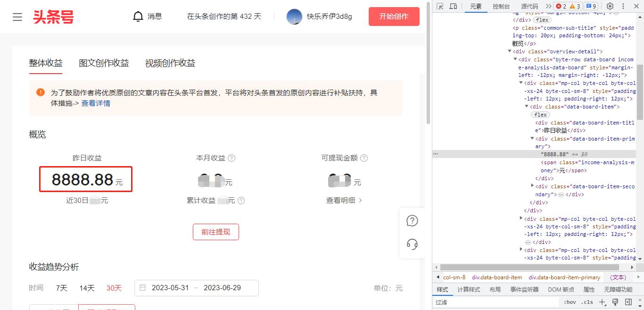Select the inspect element cursor tool in DevTools
The height and width of the screenshot is (310, 644).
pos(439,6)
